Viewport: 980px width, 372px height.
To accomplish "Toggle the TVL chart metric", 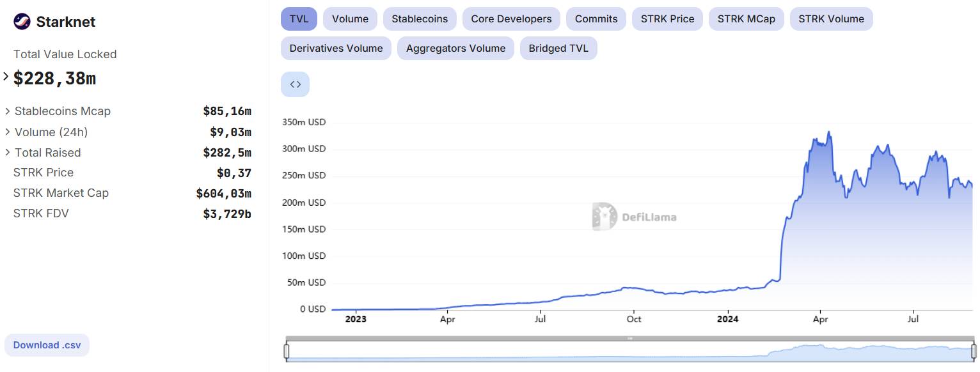I will pyautogui.click(x=299, y=19).
